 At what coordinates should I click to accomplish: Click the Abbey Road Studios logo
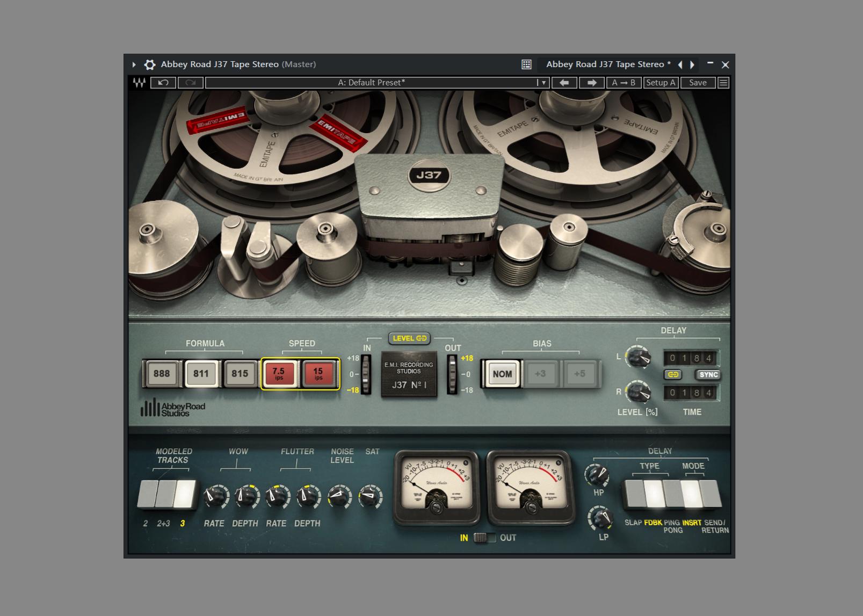tap(173, 408)
